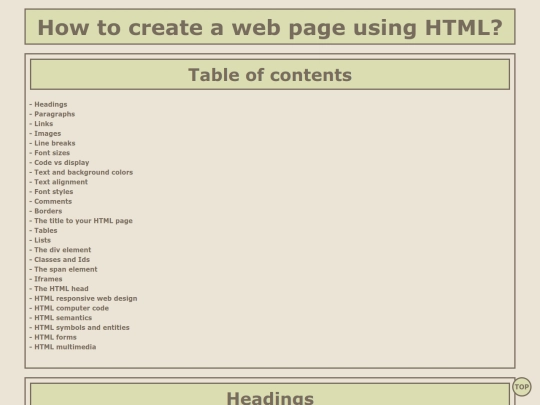Select the Comments link
The height and width of the screenshot is (405, 540).
pyautogui.click(x=53, y=201)
